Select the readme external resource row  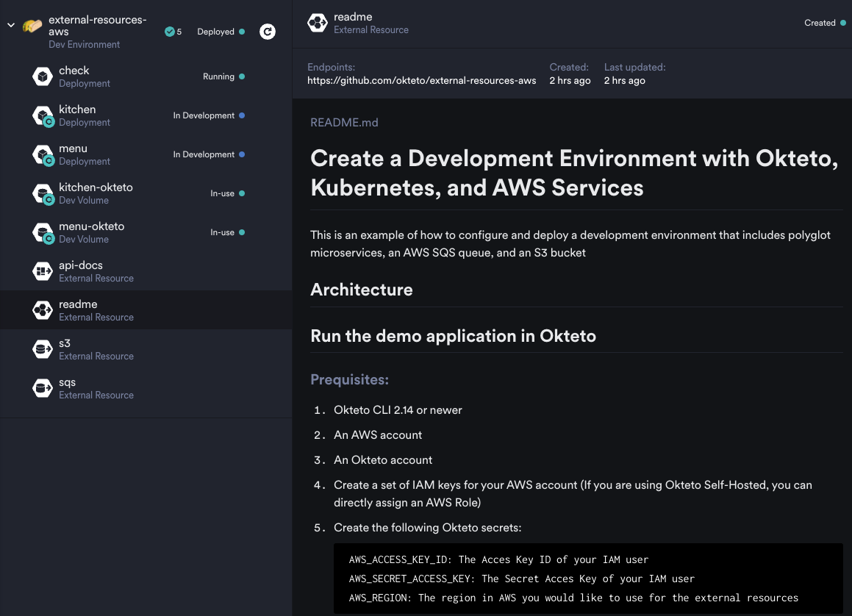tap(146, 310)
